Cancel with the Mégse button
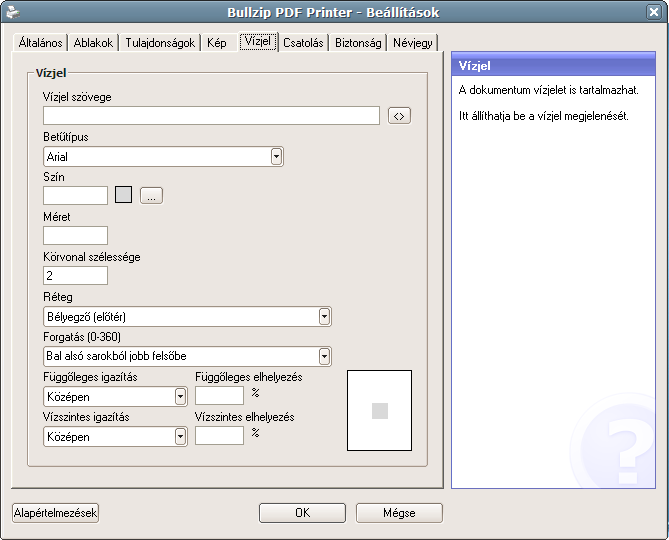 (x=399, y=513)
